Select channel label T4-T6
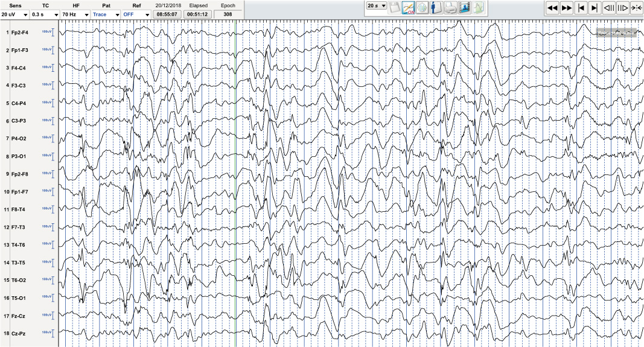Viewport: 644px width, 347px height. [18, 245]
